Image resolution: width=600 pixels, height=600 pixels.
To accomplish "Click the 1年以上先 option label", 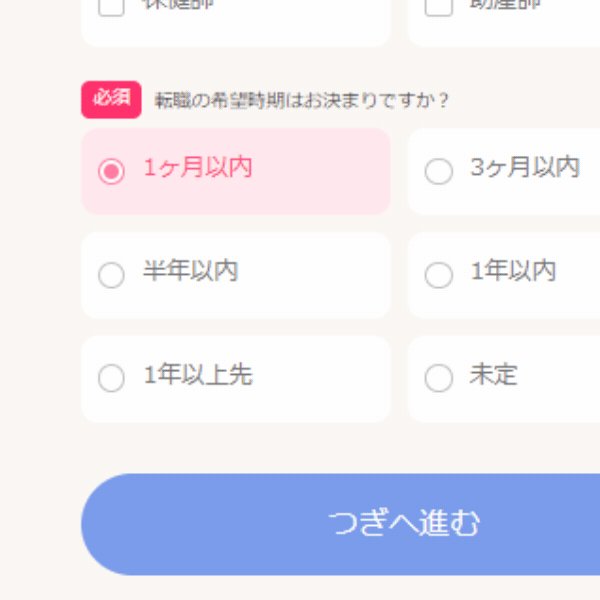I will tap(198, 376).
